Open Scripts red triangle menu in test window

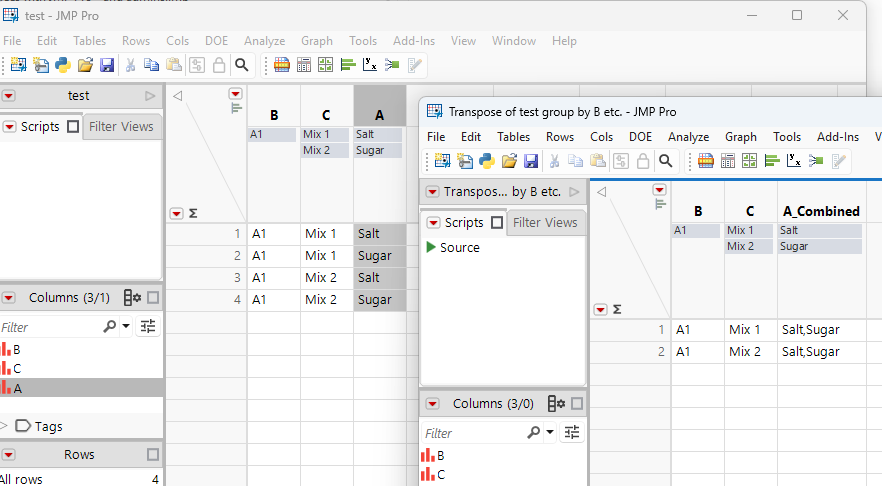(10, 127)
